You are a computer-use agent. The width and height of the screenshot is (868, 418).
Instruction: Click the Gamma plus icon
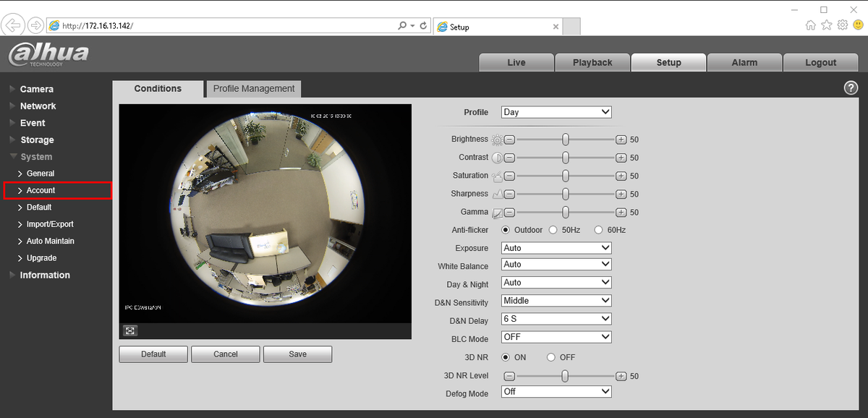click(x=621, y=213)
